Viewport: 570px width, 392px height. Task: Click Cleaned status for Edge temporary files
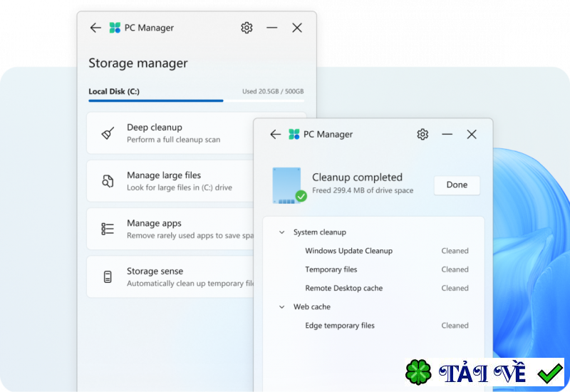pos(455,326)
